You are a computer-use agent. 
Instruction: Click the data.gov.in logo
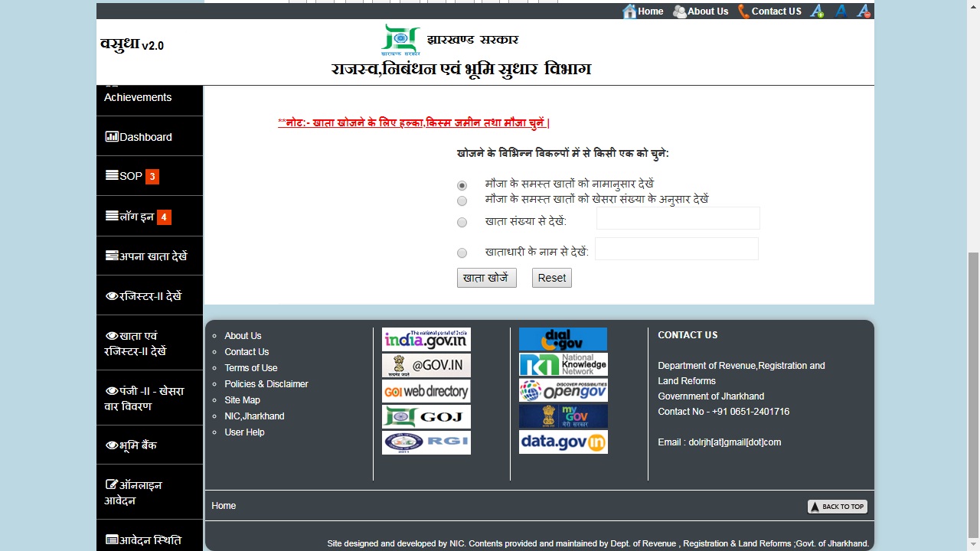coord(563,442)
